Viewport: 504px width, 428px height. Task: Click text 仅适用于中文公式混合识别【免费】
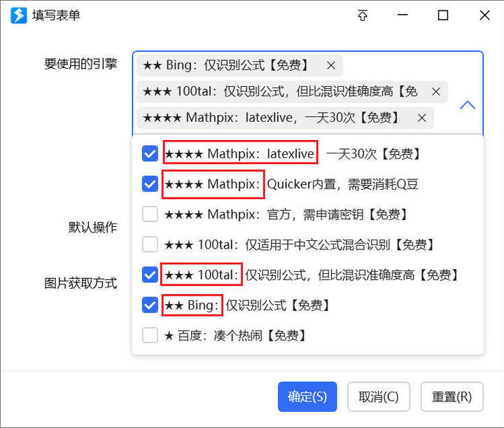click(340, 244)
